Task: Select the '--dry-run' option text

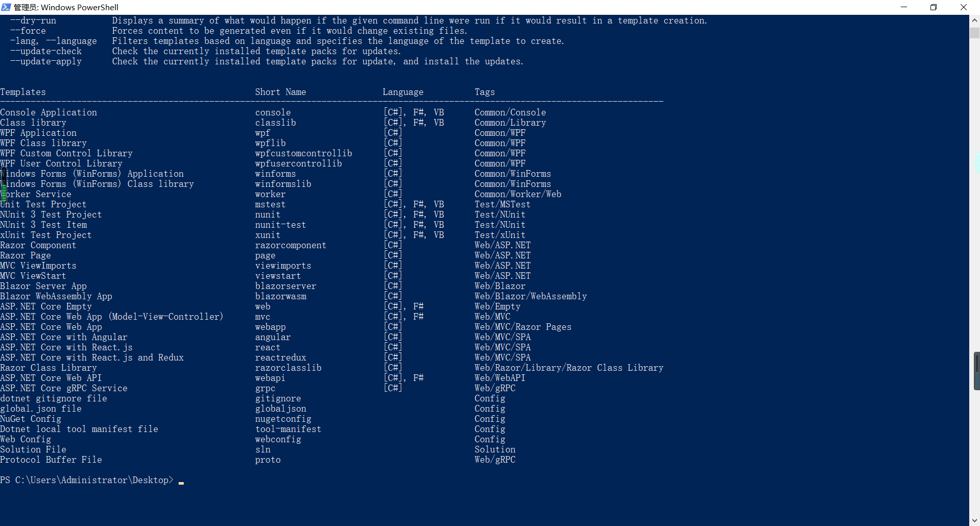Action: [x=33, y=20]
